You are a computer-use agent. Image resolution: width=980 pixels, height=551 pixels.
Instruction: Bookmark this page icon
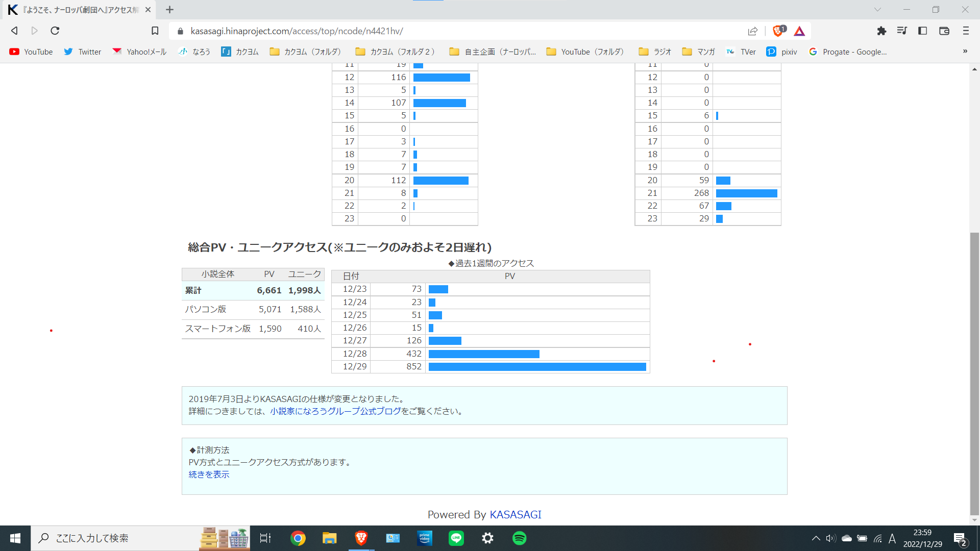155,31
